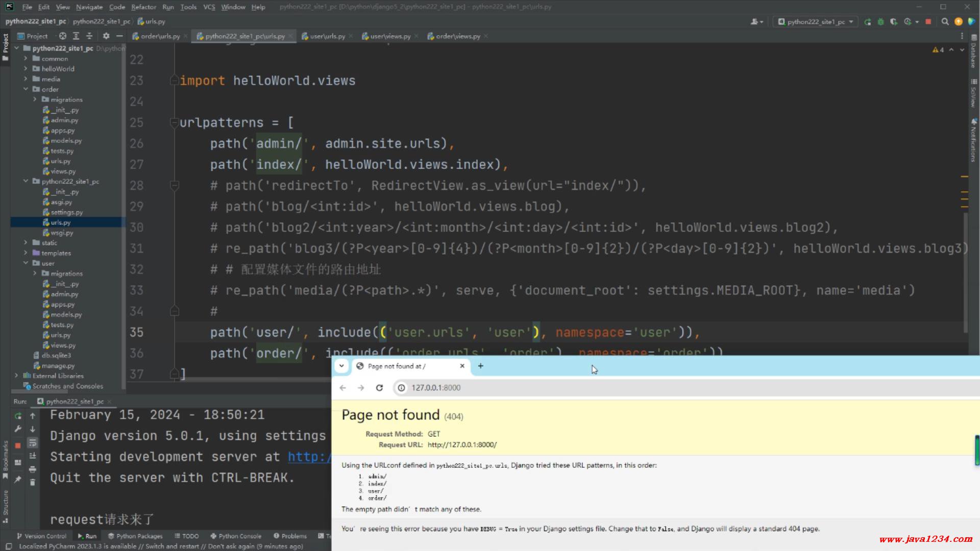Click the Run with Coverage icon
This screenshot has width=980, height=551.
pos(893,21)
